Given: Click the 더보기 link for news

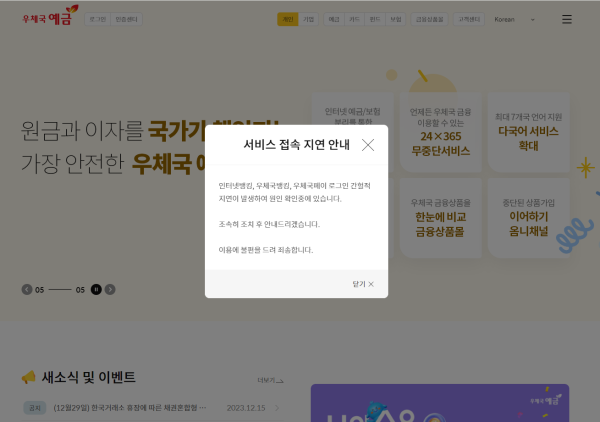Looking at the screenshot, I should [x=270, y=380].
